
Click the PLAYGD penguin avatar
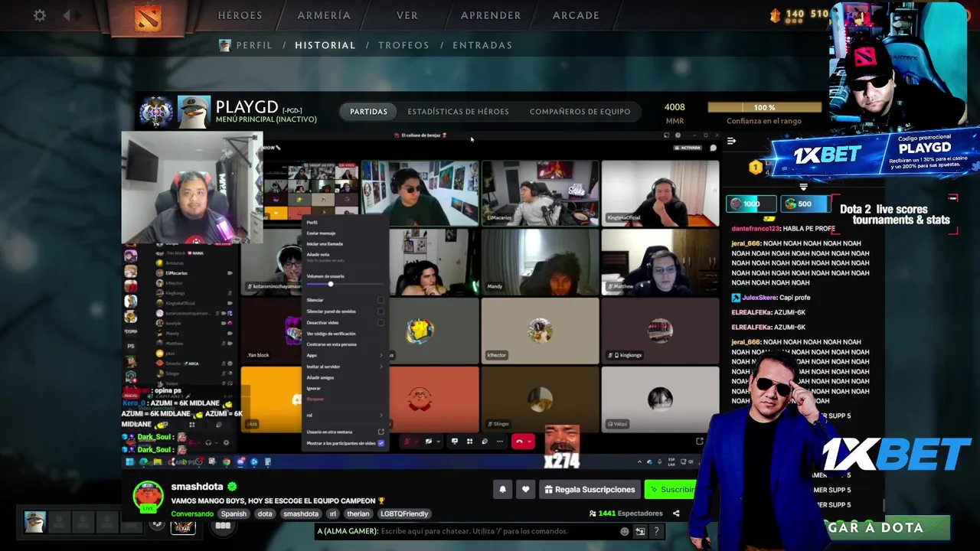pyautogui.click(x=194, y=112)
